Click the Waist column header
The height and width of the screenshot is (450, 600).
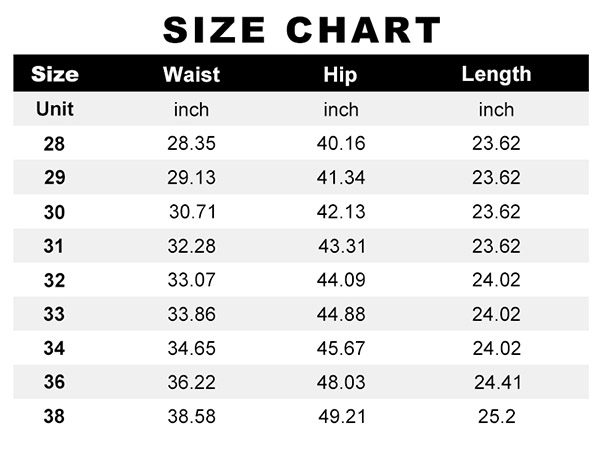191,74
